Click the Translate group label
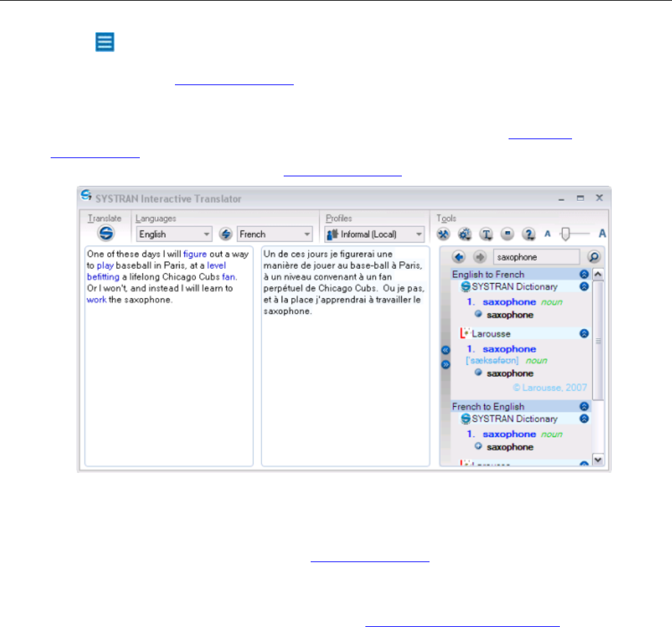This screenshot has width=672, height=627. [x=105, y=218]
